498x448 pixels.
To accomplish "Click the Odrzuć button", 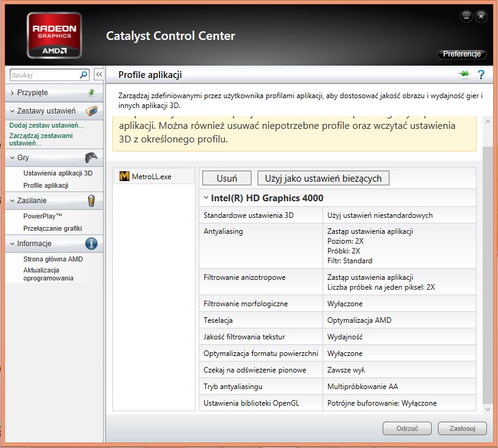I will tap(407, 428).
